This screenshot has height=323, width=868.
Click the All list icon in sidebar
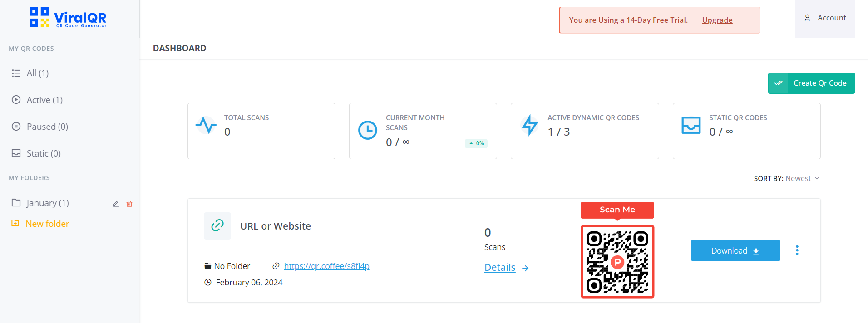16,73
